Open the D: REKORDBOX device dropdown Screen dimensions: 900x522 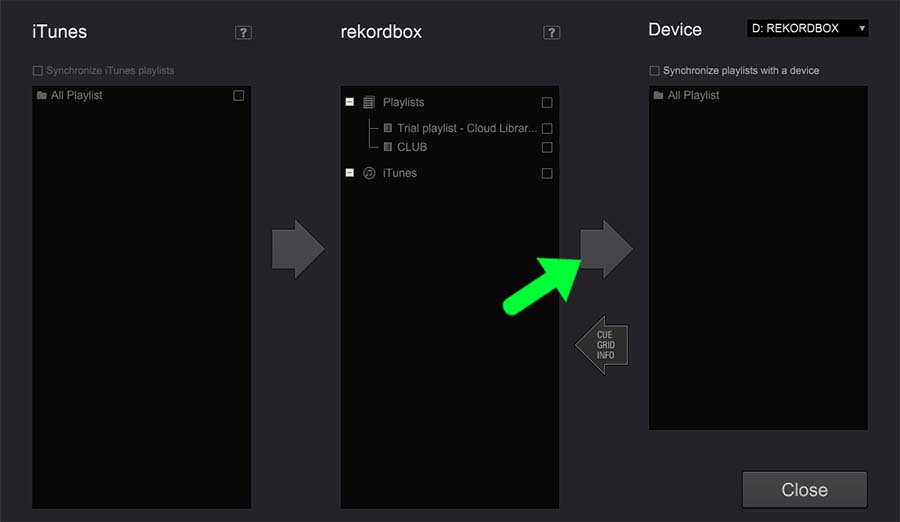point(808,28)
